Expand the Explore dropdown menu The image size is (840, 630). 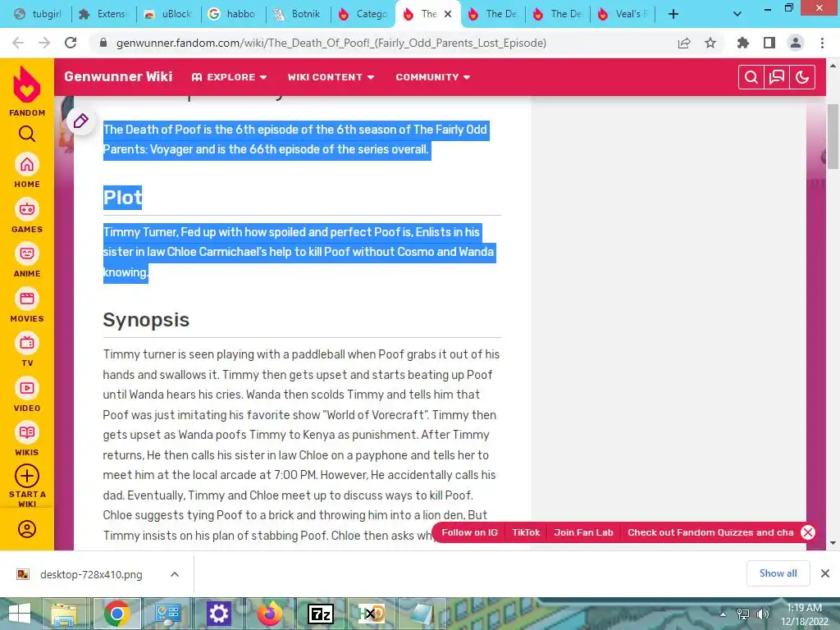pyautogui.click(x=230, y=77)
